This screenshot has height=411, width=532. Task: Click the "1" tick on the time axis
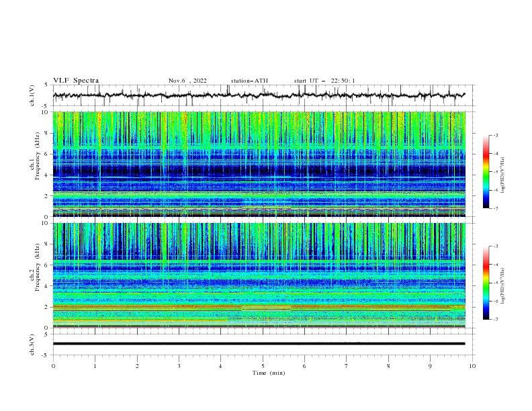click(95, 366)
